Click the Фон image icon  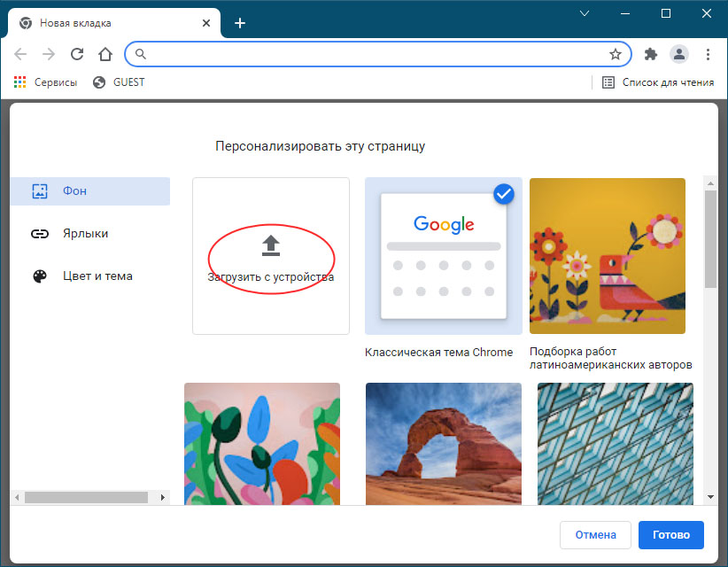[x=40, y=190]
